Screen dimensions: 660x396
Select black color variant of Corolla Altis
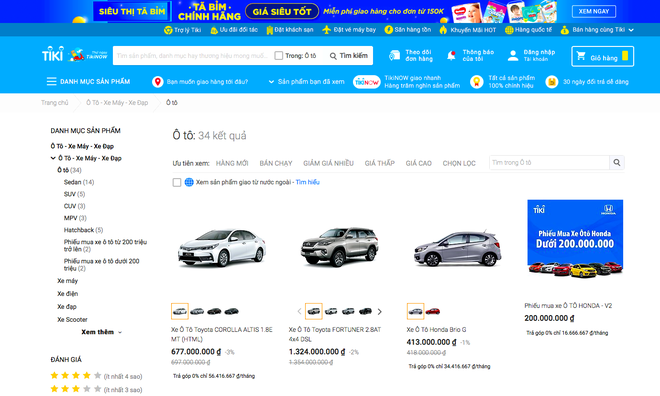coord(214,311)
